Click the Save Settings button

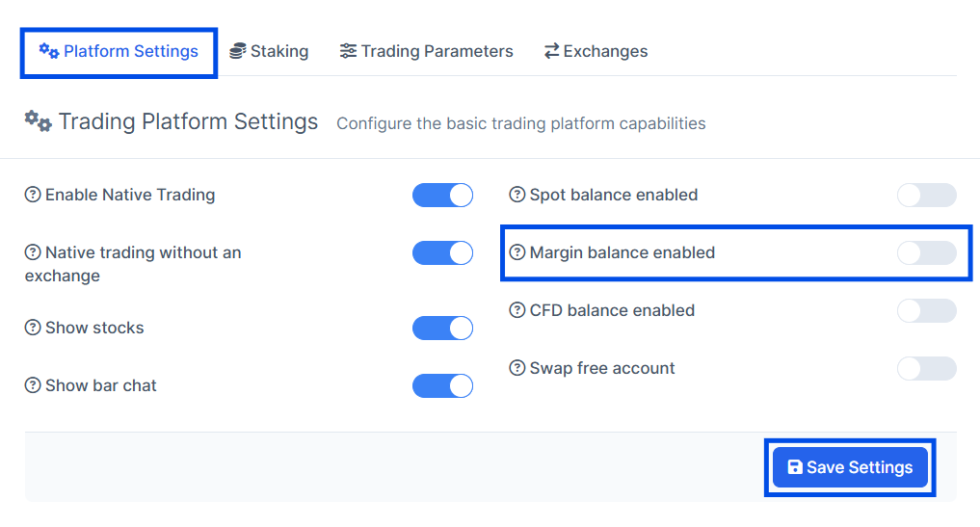pyautogui.click(x=850, y=467)
